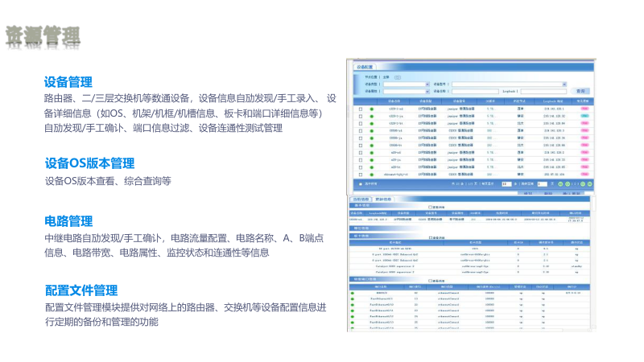Go to last page using the pagination icon
The image size is (644, 362).
(590, 184)
